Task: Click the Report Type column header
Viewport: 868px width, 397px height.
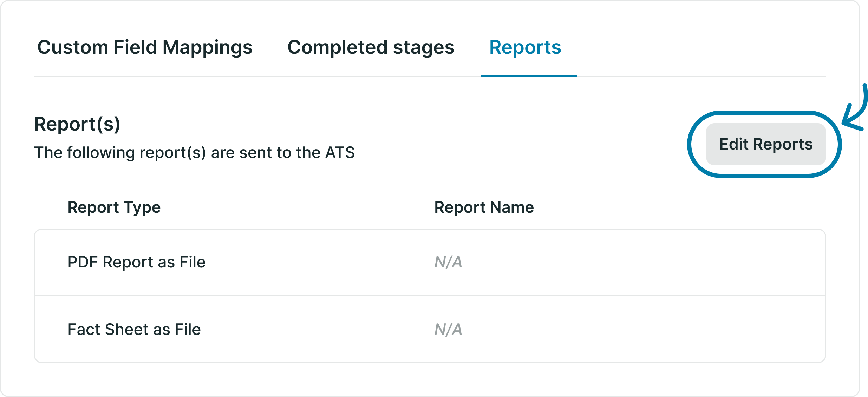Action: pyautogui.click(x=114, y=207)
